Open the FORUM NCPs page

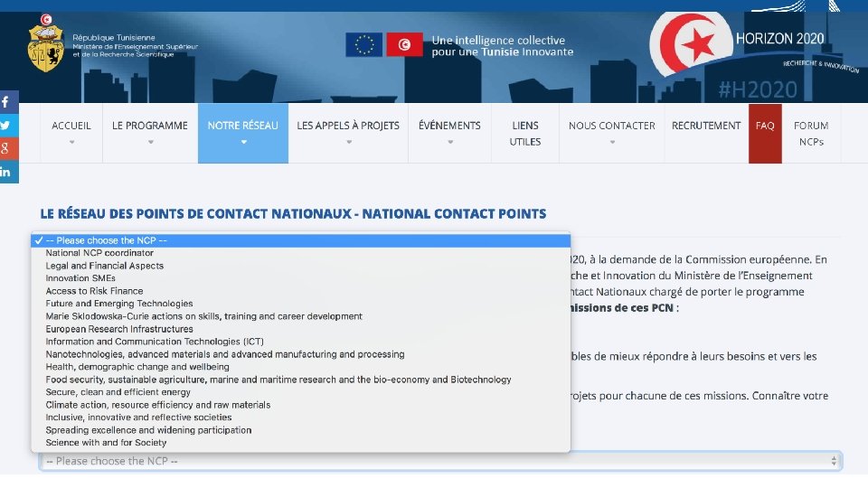pos(811,133)
